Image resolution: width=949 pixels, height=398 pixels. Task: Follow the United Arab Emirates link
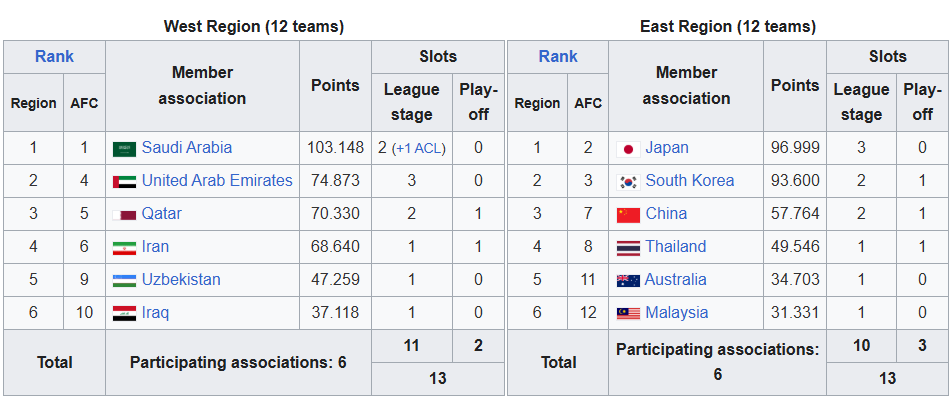pyautogui.click(x=217, y=181)
